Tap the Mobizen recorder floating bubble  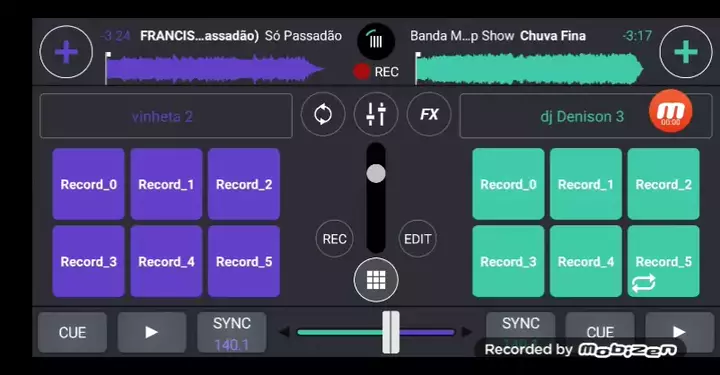tap(670, 111)
